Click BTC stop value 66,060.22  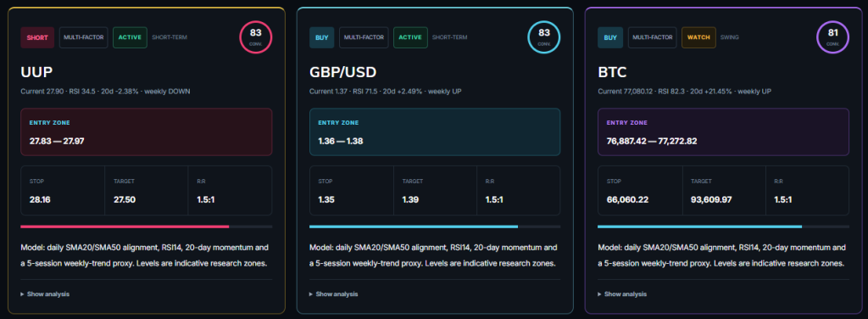pos(628,199)
